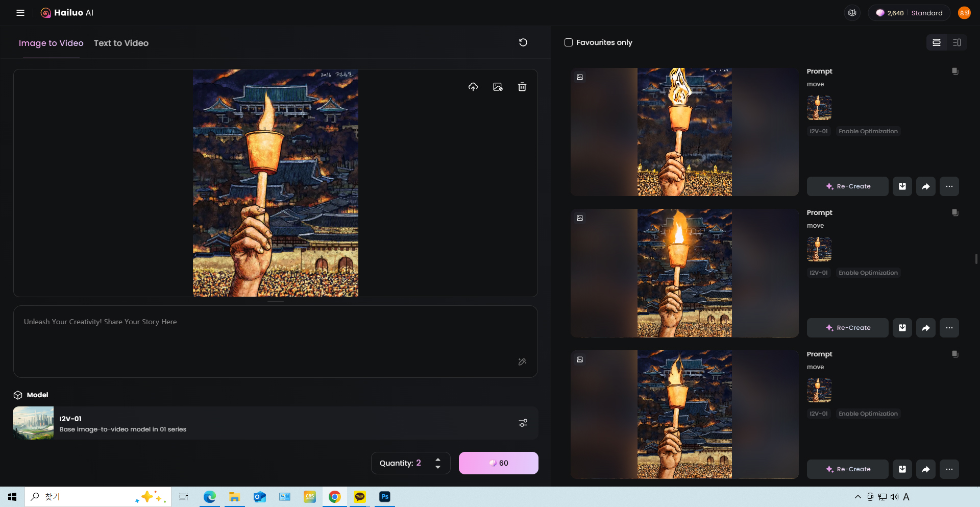
Task: Click the taskbar search box
Action: point(98,497)
